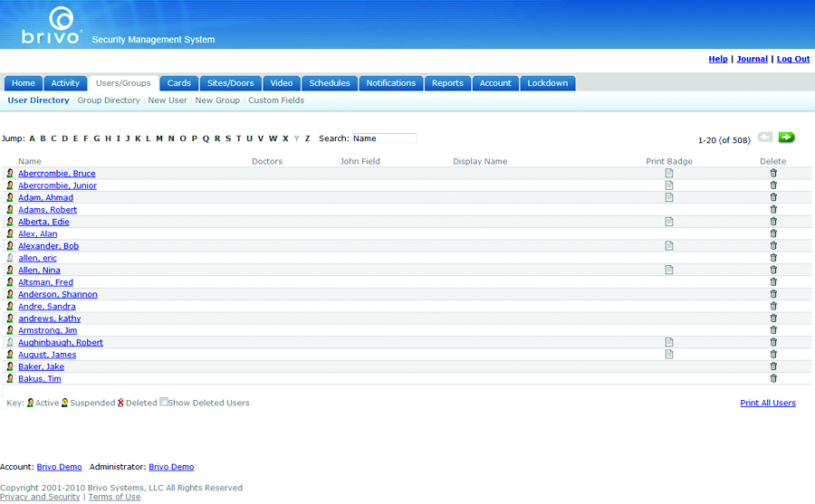Image resolution: width=815 pixels, height=504 pixels.
Task: Delete Anderson, Shannon via trash icon
Action: coord(773,293)
